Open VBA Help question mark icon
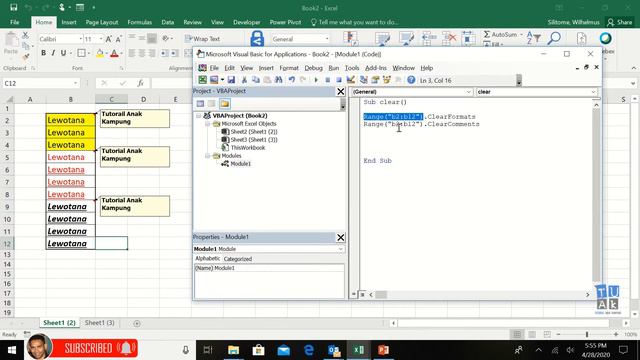This screenshot has width=640, height=360. point(411,80)
